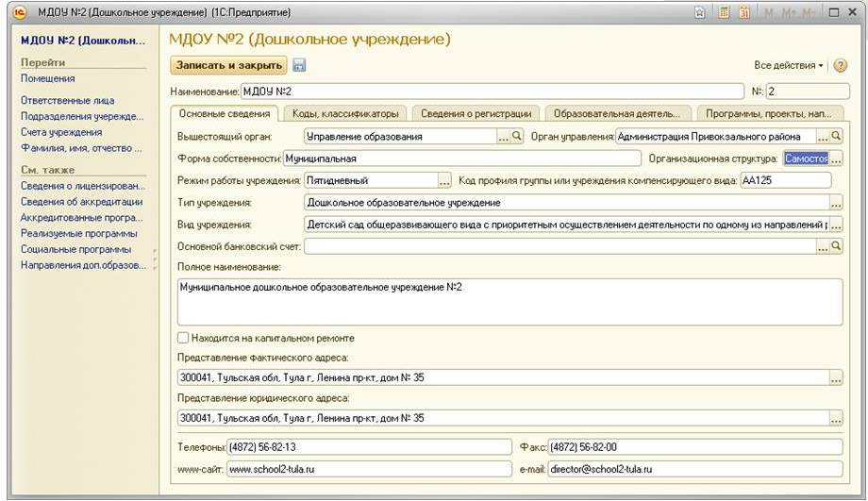This screenshot has width=868, height=501.
Task: Open Сведения об аккредитации in the sidebar
Action: point(81,202)
